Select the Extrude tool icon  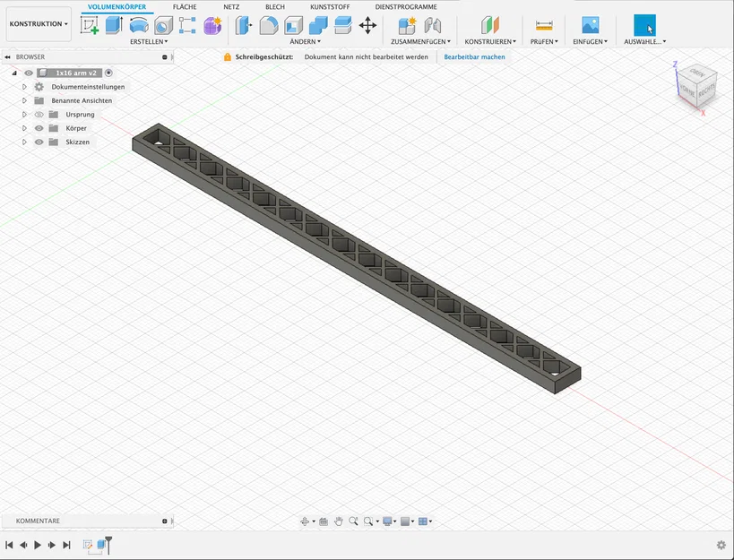[x=114, y=25]
